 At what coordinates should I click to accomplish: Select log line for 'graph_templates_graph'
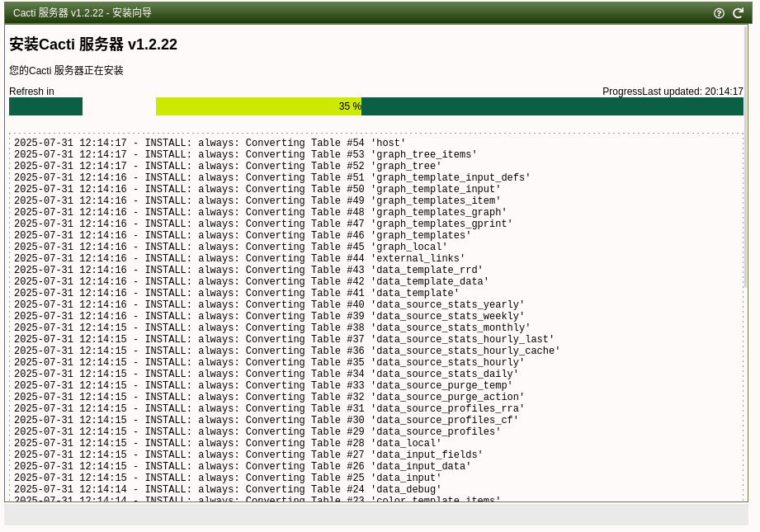pyautogui.click(x=260, y=212)
